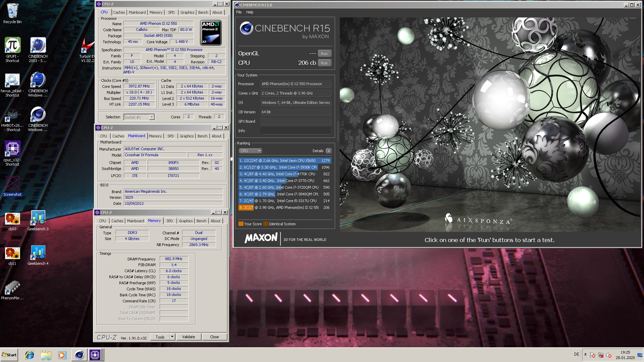Open the Caches tab in top CPU-Z window
The height and width of the screenshot is (362, 644).
[119, 12]
